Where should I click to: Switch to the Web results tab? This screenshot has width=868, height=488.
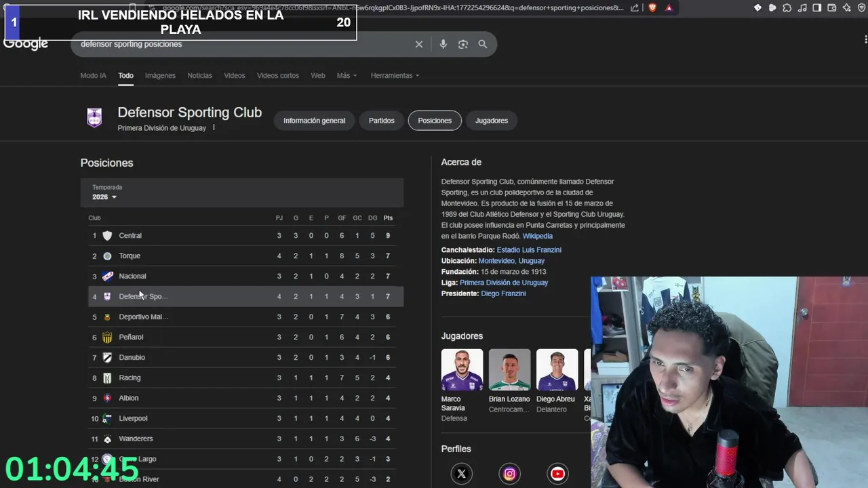[318, 75]
